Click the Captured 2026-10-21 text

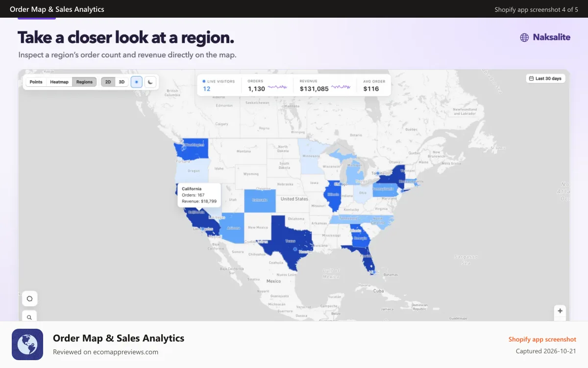(x=546, y=351)
